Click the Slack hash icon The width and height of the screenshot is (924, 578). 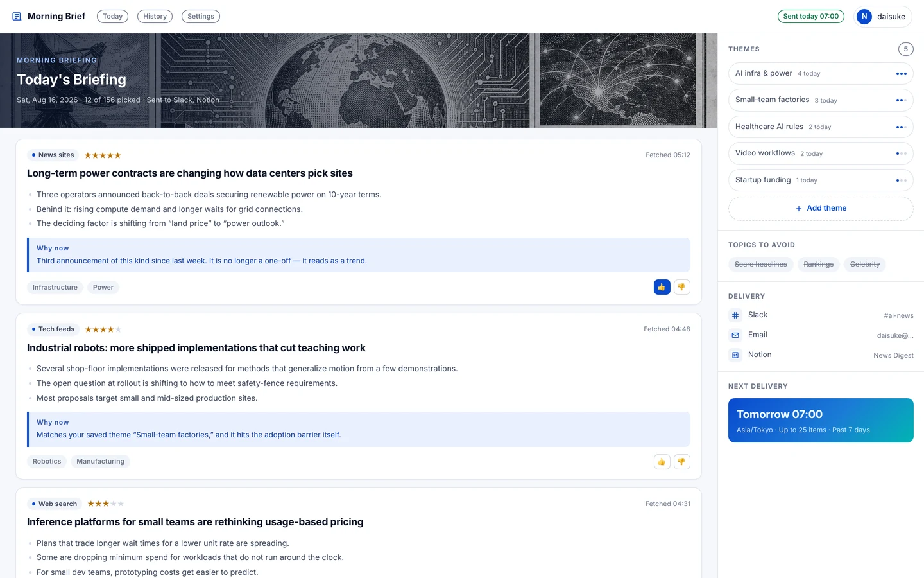coord(735,315)
